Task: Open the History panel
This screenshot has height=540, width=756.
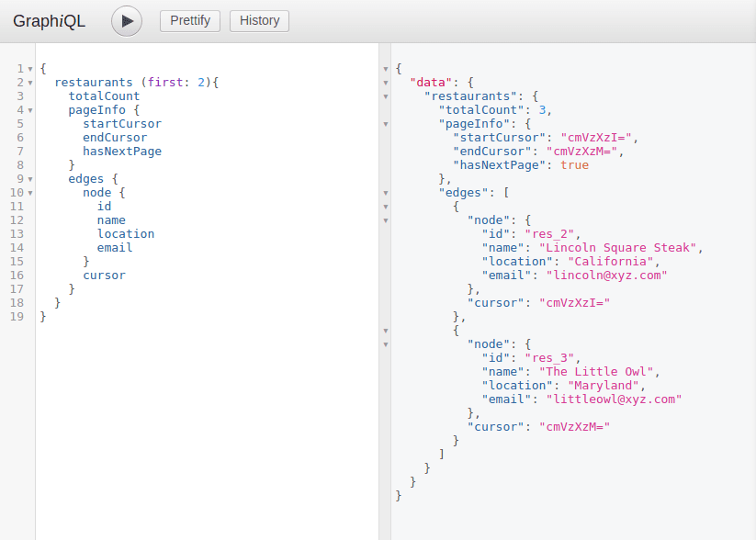Action: click(x=258, y=20)
